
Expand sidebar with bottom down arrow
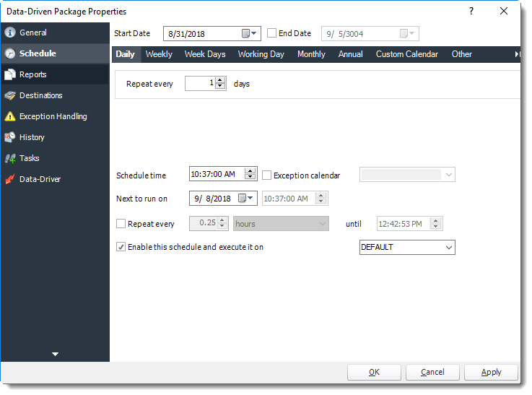55,355
